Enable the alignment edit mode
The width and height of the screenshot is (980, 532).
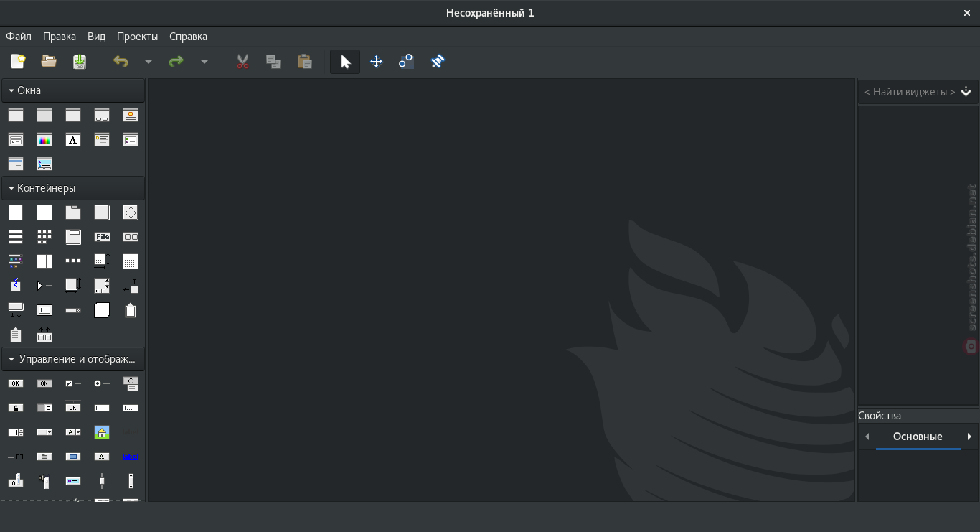click(x=438, y=62)
